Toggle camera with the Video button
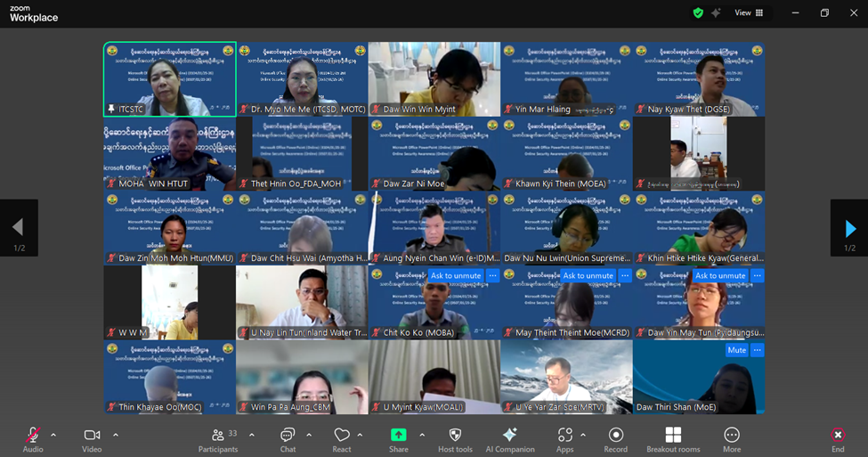Image resolution: width=868 pixels, height=457 pixels. coord(92,436)
